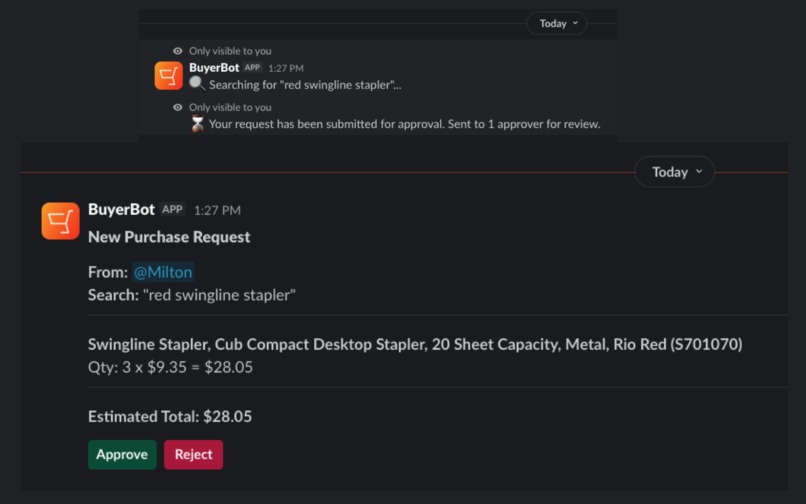Image resolution: width=806 pixels, height=504 pixels.
Task: Click the 1:27 PM timestamp on the searching message
Action: [x=286, y=68]
